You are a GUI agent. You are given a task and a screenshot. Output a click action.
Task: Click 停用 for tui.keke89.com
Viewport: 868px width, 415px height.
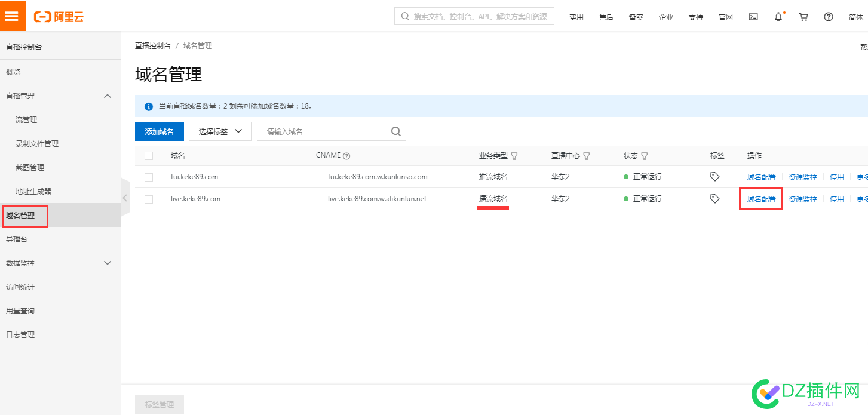837,177
